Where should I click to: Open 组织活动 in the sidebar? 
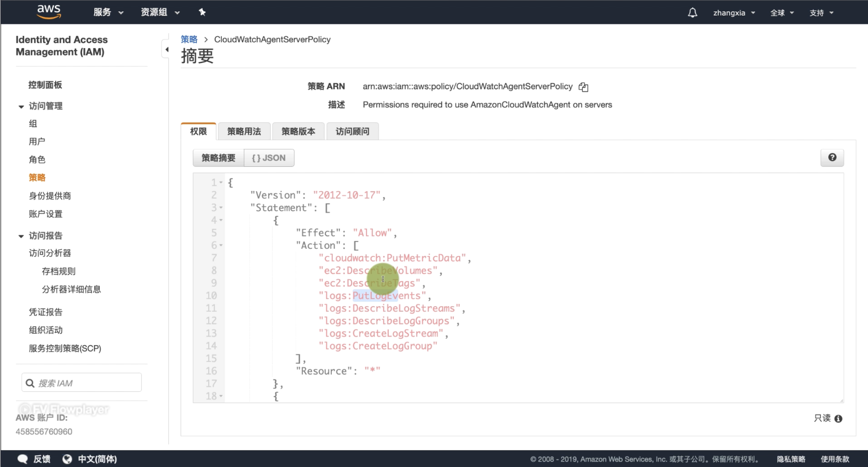pos(45,330)
